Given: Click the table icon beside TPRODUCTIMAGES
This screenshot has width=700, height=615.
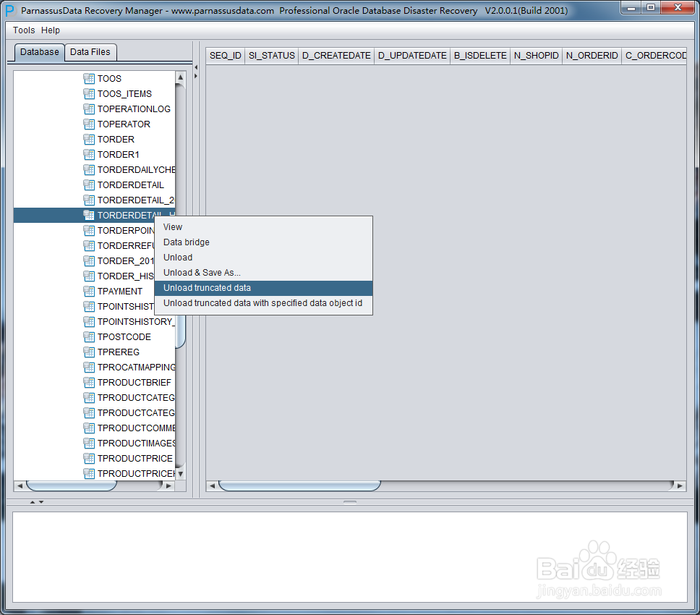Looking at the screenshot, I should (89, 443).
